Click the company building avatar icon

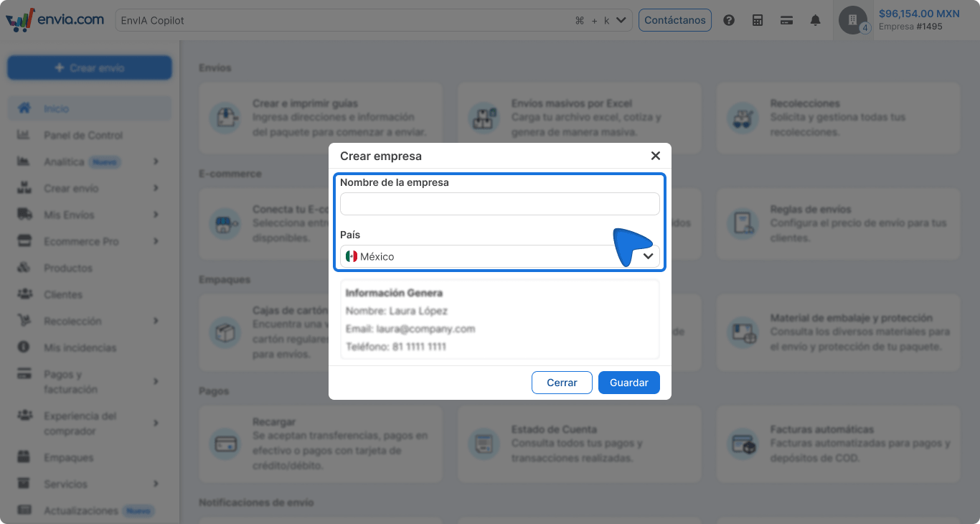pyautogui.click(x=852, y=20)
